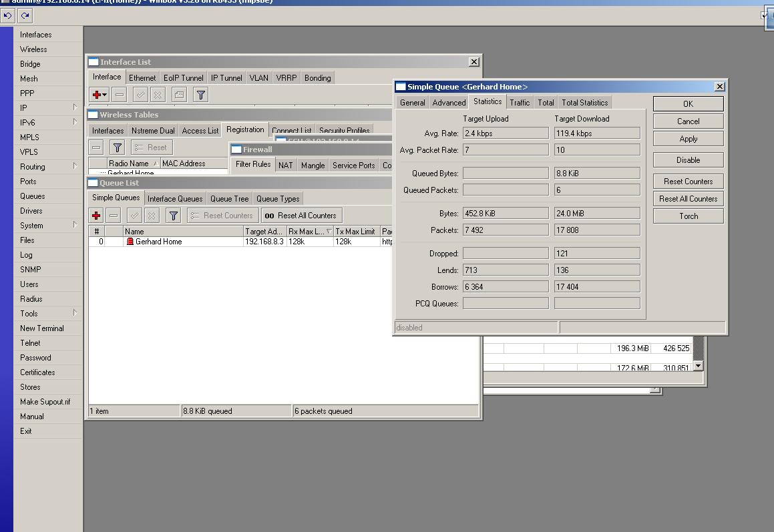Open VLAN tab in Interface List
The image size is (774, 532).
tap(258, 78)
